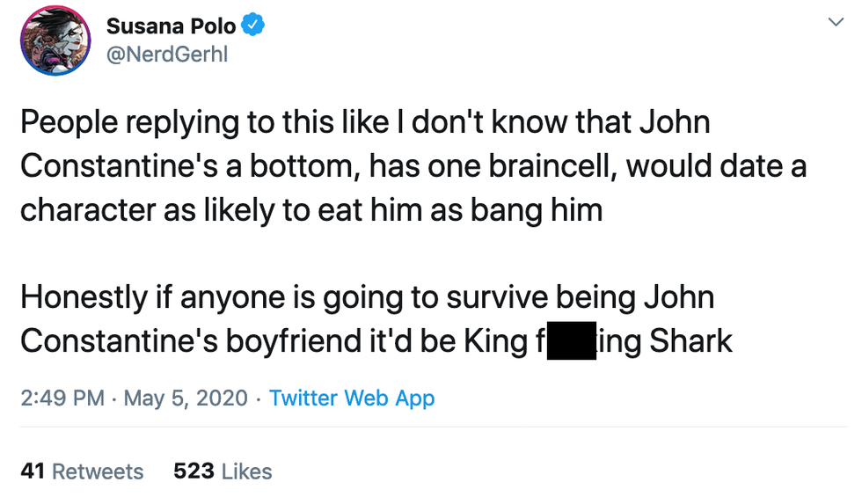Click the tweet line starting "People replying"
The height and width of the screenshot is (504, 862).
365,122
